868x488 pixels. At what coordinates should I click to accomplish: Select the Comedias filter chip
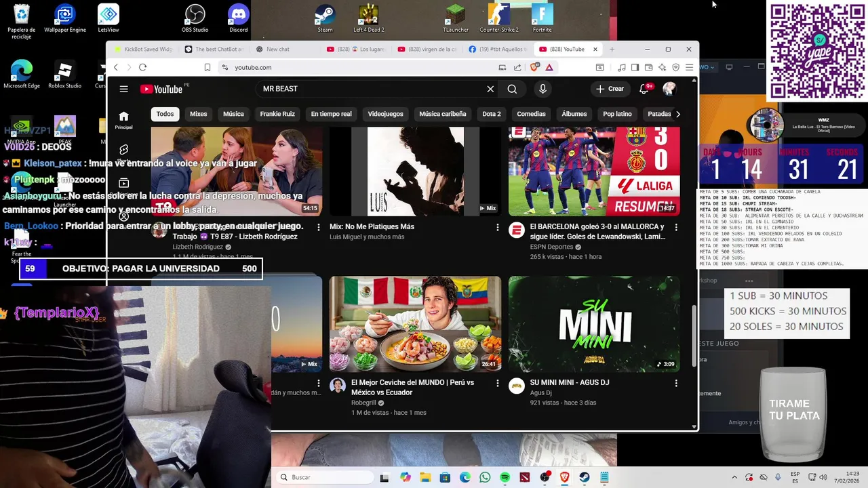531,114
